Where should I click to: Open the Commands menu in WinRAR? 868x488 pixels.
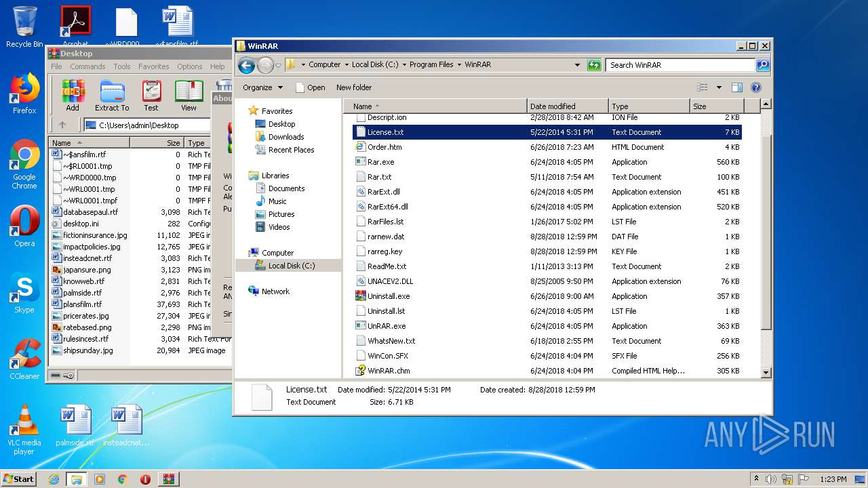tap(87, 66)
